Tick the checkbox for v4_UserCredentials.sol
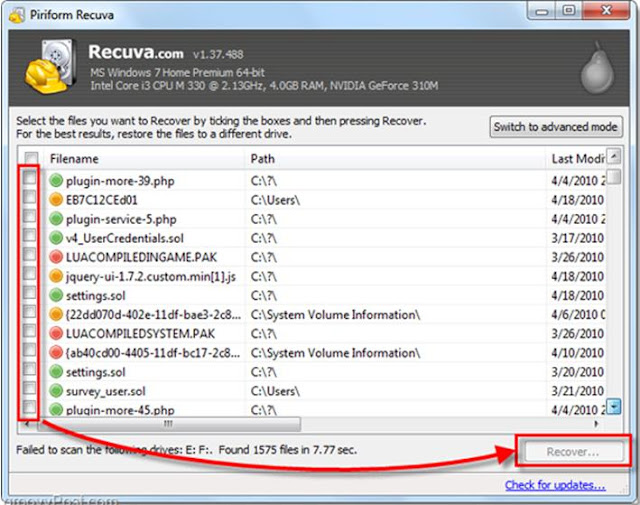640x505 pixels. (29, 235)
